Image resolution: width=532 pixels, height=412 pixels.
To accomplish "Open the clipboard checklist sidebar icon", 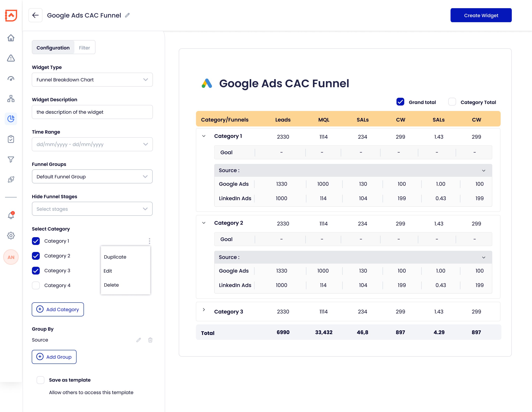I will pos(11,139).
